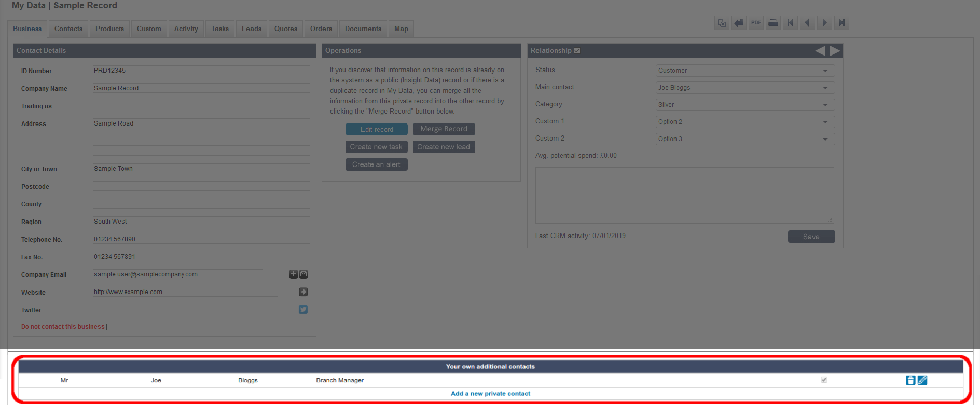Click 'Add a new private contact' link
Image resolution: width=980 pixels, height=415 pixels.
coord(490,394)
